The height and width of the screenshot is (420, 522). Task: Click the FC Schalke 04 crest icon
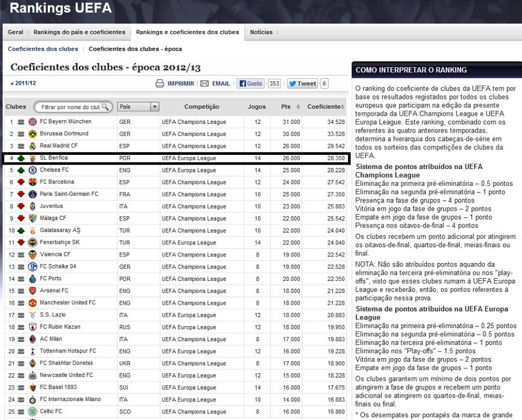tap(33, 267)
